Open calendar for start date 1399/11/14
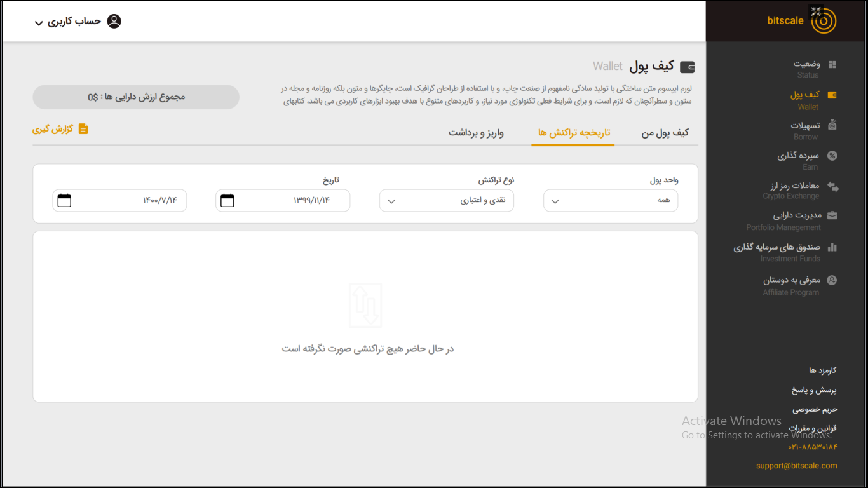 click(227, 201)
